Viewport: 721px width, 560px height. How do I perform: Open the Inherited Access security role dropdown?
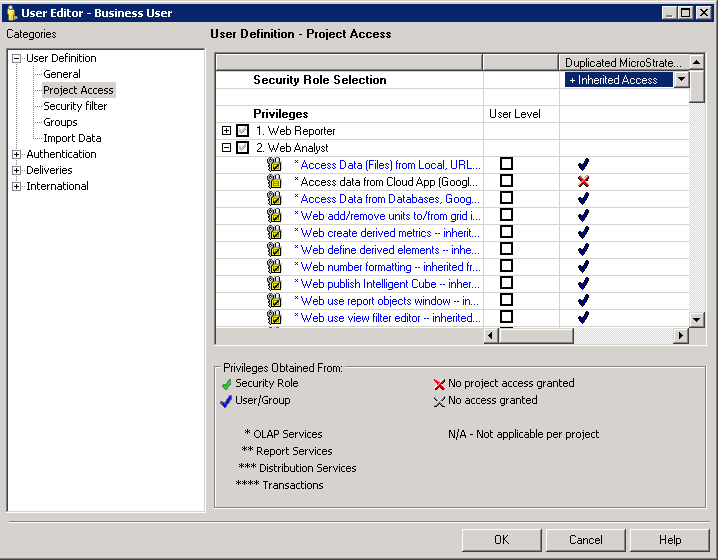(x=681, y=80)
